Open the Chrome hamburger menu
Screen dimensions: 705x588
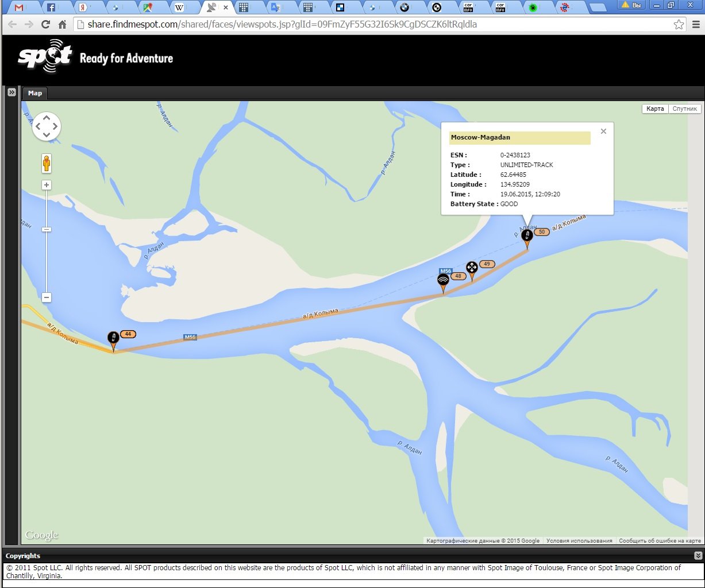coord(695,25)
